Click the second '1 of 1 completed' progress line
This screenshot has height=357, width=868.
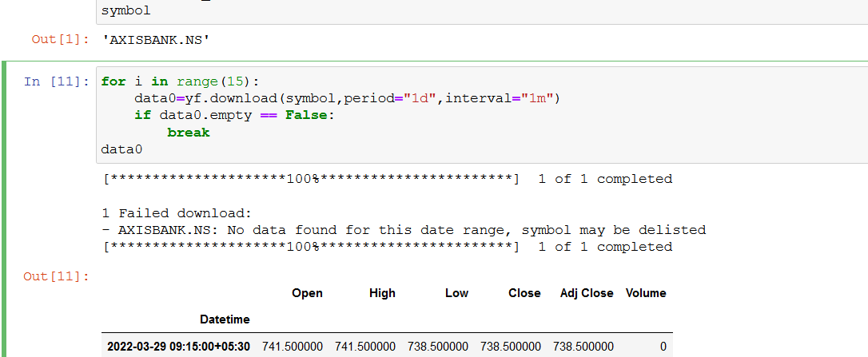(x=388, y=247)
